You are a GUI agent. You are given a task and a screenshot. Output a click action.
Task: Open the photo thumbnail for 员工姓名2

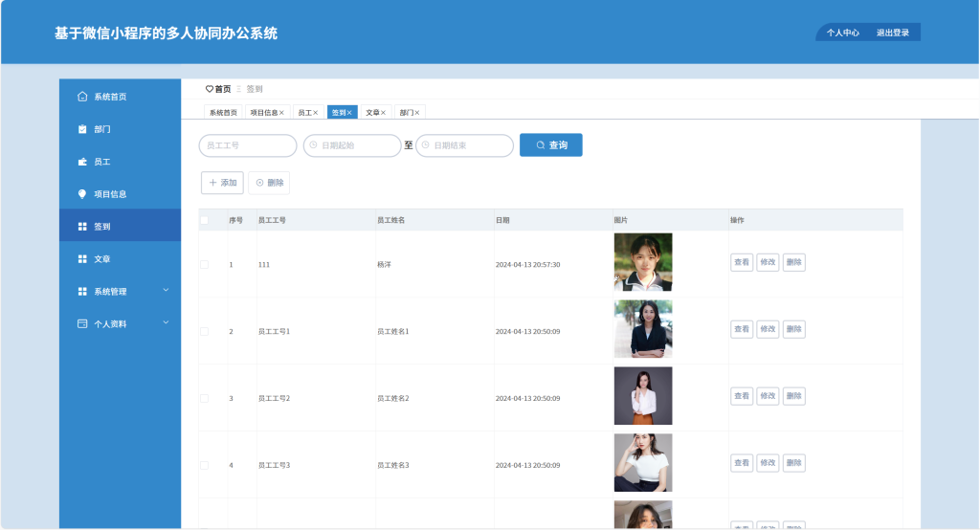643,396
